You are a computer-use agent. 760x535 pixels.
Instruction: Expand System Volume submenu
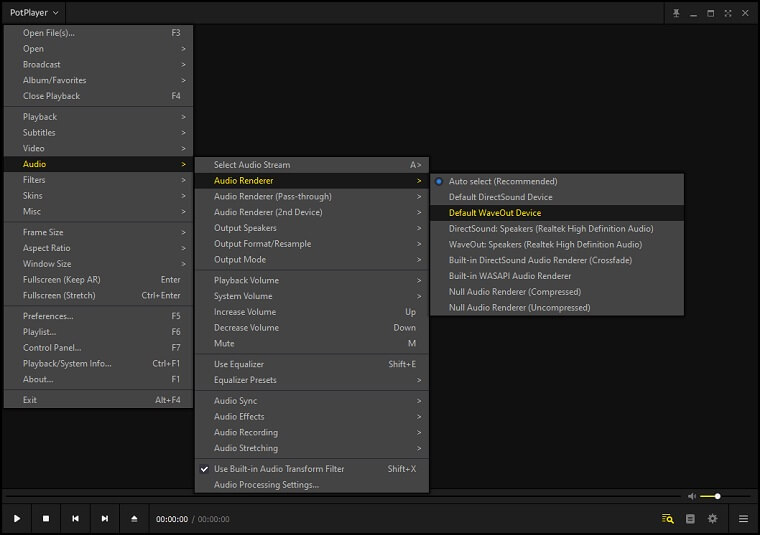[x=312, y=296]
